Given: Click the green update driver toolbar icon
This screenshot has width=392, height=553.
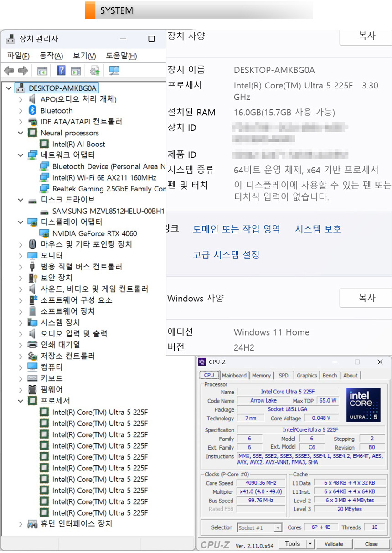Looking at the screenshot, I should pos(94,71).
